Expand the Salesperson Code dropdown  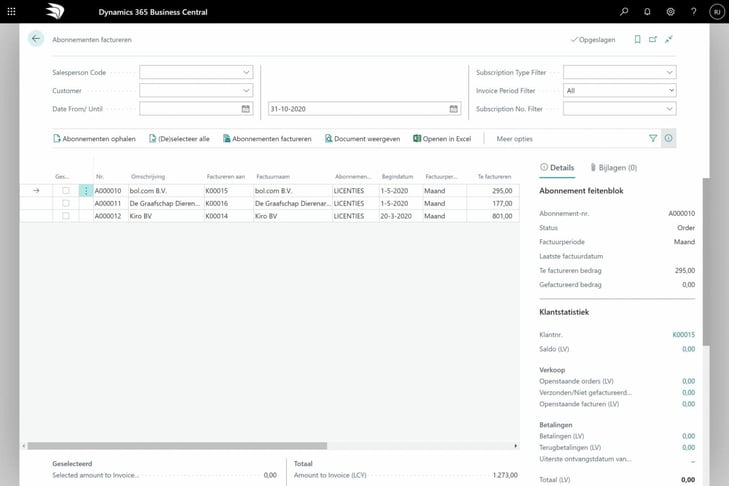tap(246, 72)
